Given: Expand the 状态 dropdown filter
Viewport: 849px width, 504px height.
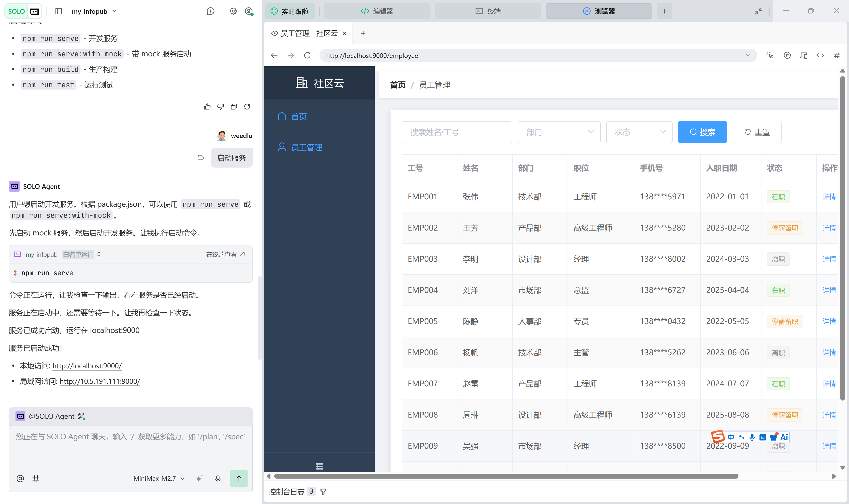Looking at the screenshot, I should pyautogui.click(x=639, y=132).
